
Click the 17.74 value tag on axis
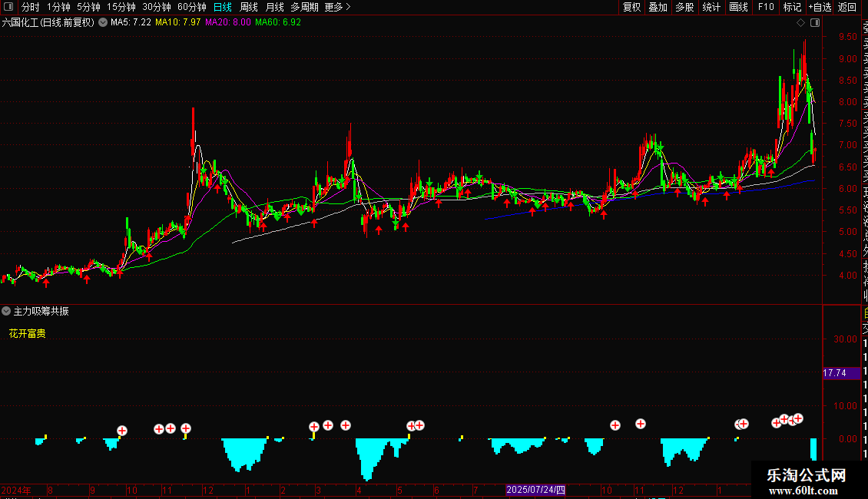[841, 373]
